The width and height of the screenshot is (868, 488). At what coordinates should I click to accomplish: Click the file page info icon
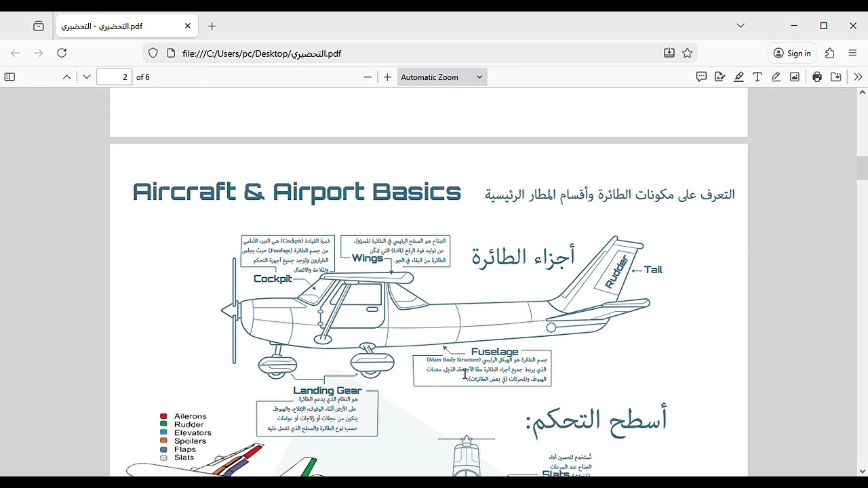tap(171, 53)
